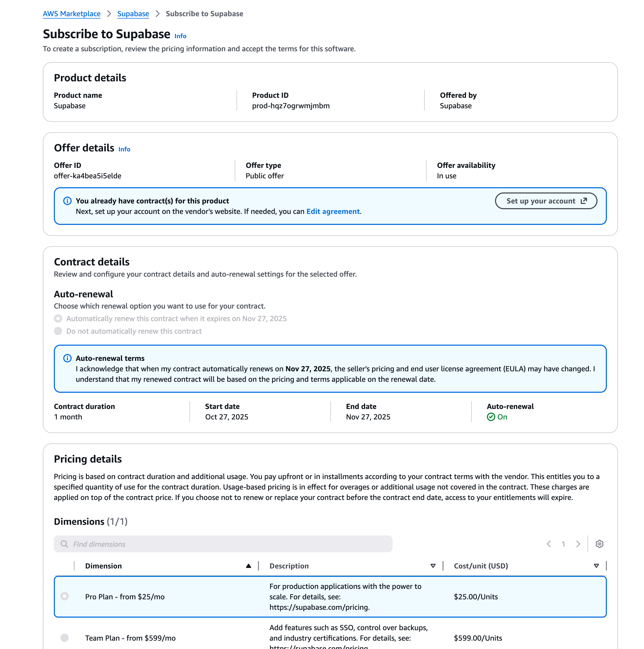Sort by the Dimension column arrow
Viewport: 644px width, 649px height.
pos(249,566)
